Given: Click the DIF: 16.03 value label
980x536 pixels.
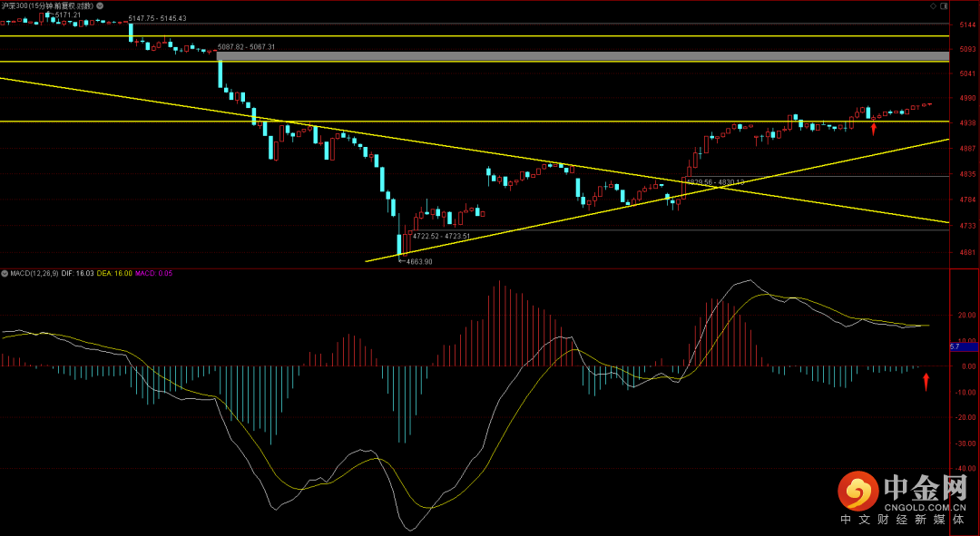Looking at the screenshot, I should point(78,272).
